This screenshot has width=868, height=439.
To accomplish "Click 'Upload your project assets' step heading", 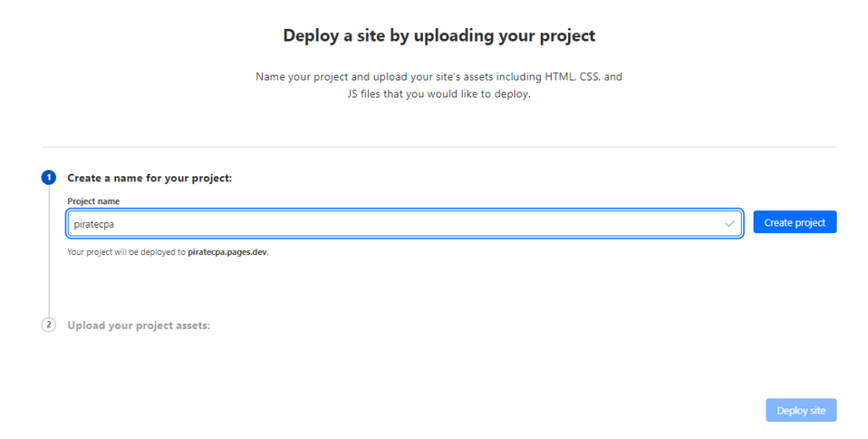I will [139, 325].
